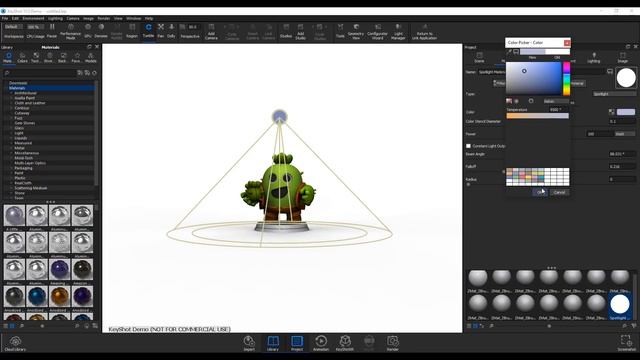Pick a swatch from the color palette grid
640x360 pixels.
(538, 177)
